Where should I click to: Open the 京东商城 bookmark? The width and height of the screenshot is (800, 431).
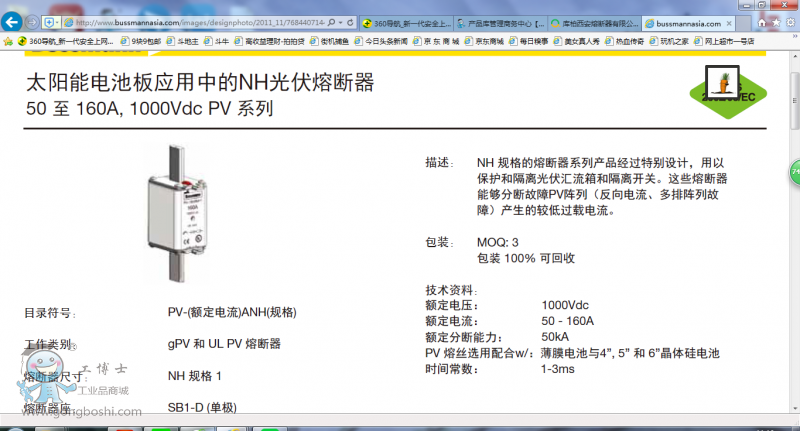(487, 41)
